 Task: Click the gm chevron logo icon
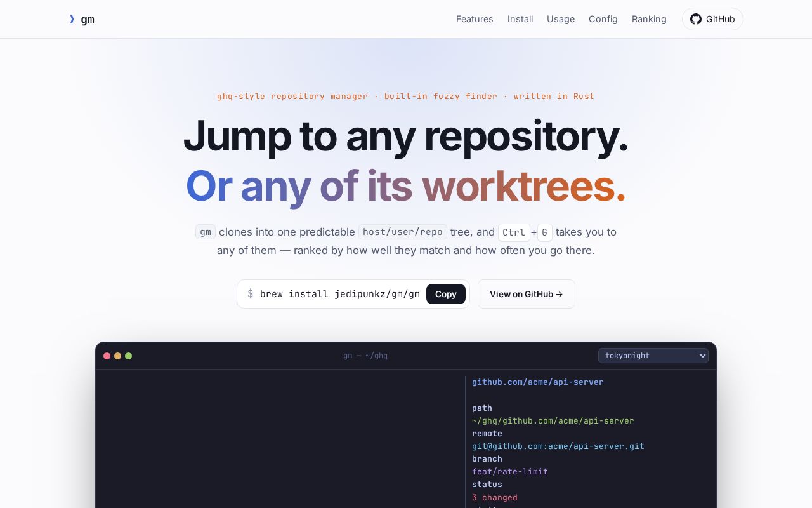coord(72,19)
